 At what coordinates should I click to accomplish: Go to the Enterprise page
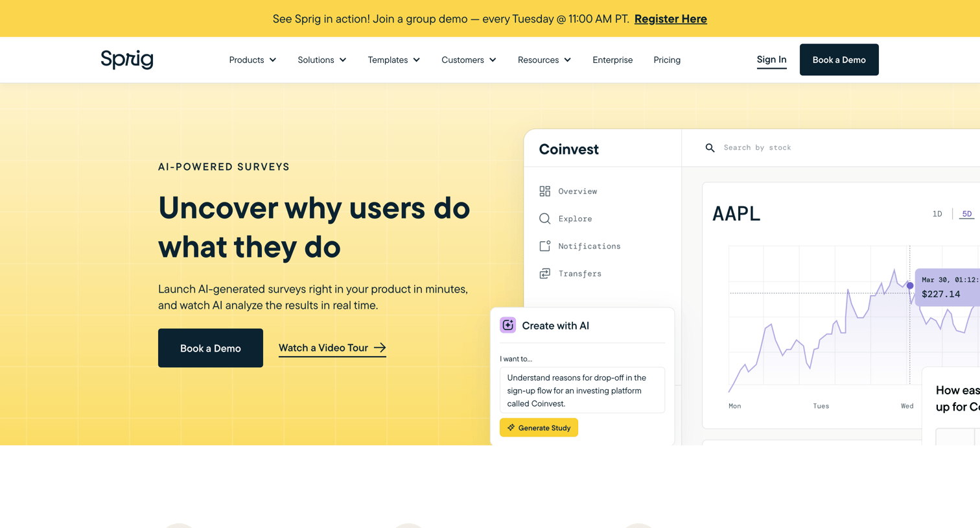[612, 60]
